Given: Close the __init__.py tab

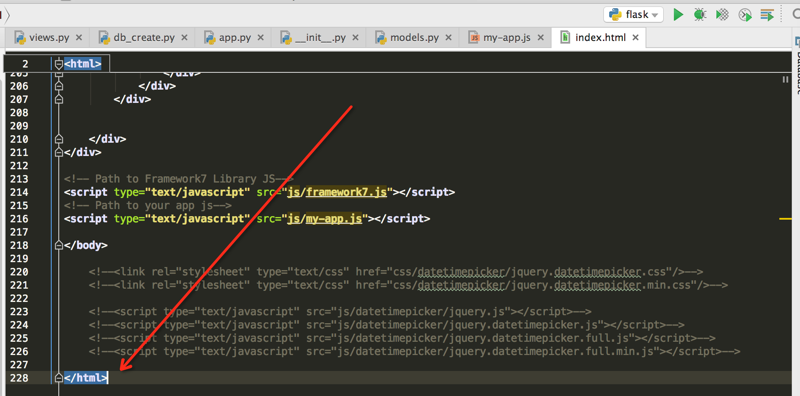Looking at the screenshot, I should [x=356, y=38].
